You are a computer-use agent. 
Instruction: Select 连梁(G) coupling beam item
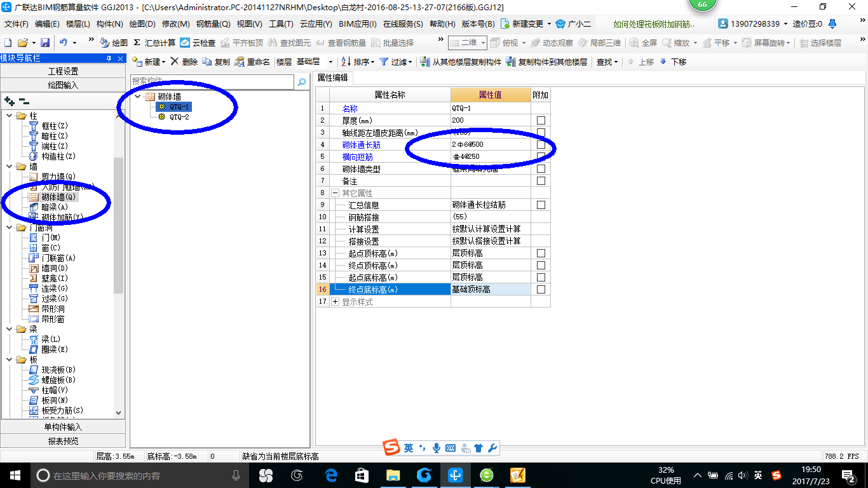pos(54,288)
